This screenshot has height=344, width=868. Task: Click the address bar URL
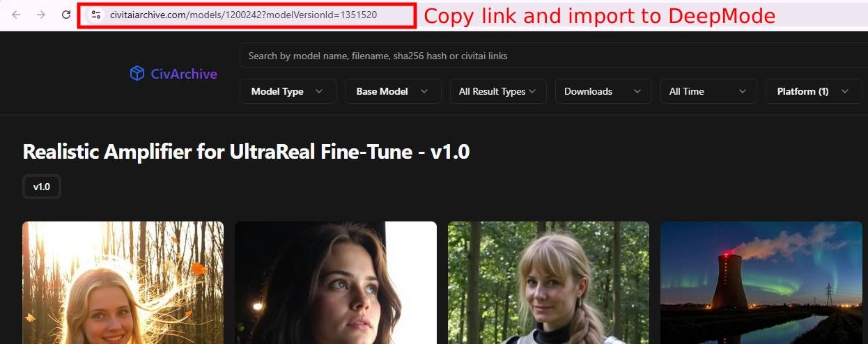pos(243,15)
